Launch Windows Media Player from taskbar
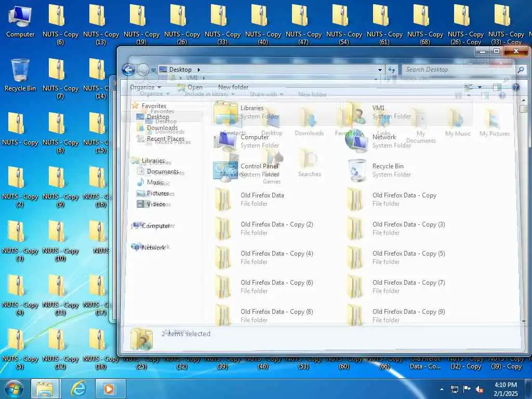532x399 pixels. click(x=110, y=389)
